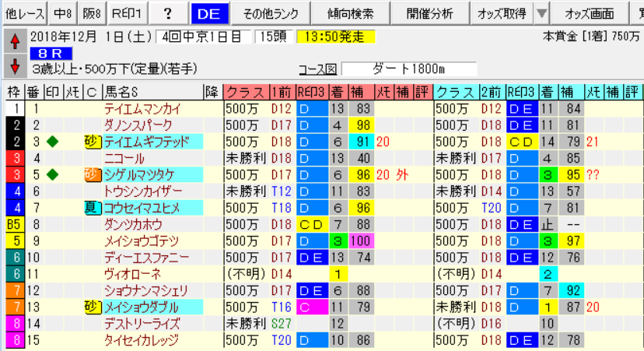Click the 1前 column header

[282, 92]
